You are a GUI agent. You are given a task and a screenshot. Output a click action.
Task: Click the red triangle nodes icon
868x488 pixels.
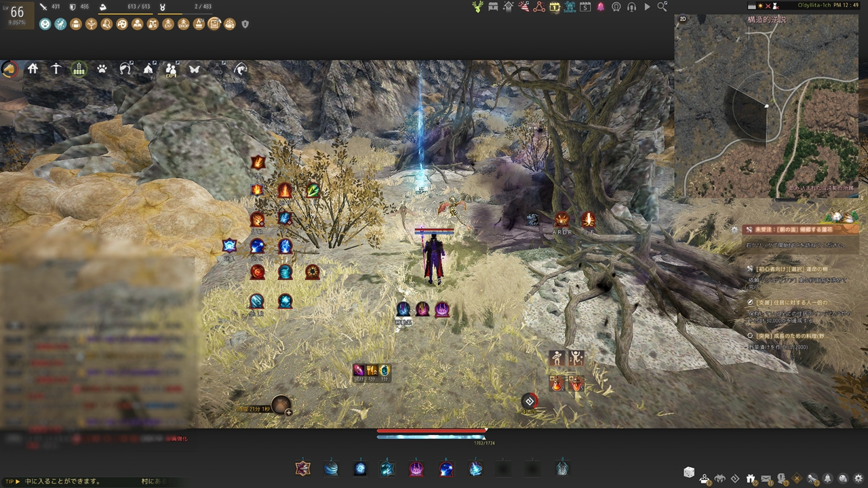[539, 7]
